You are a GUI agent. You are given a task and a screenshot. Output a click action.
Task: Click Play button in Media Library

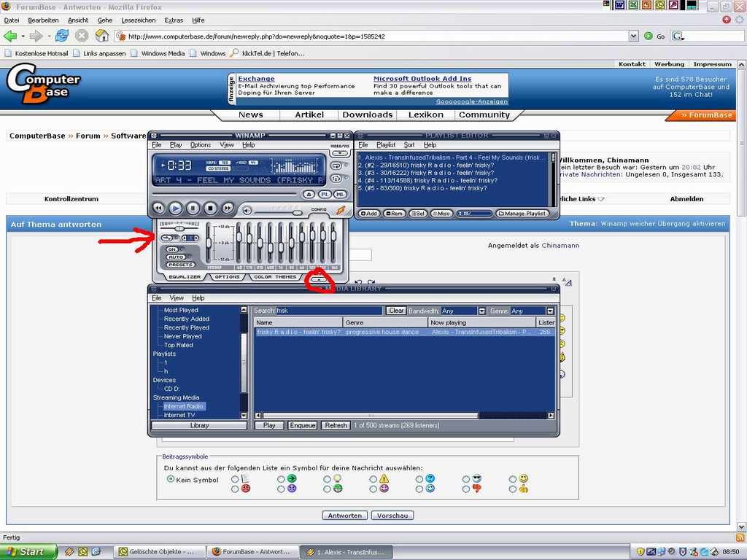click(x=269, y=425)
